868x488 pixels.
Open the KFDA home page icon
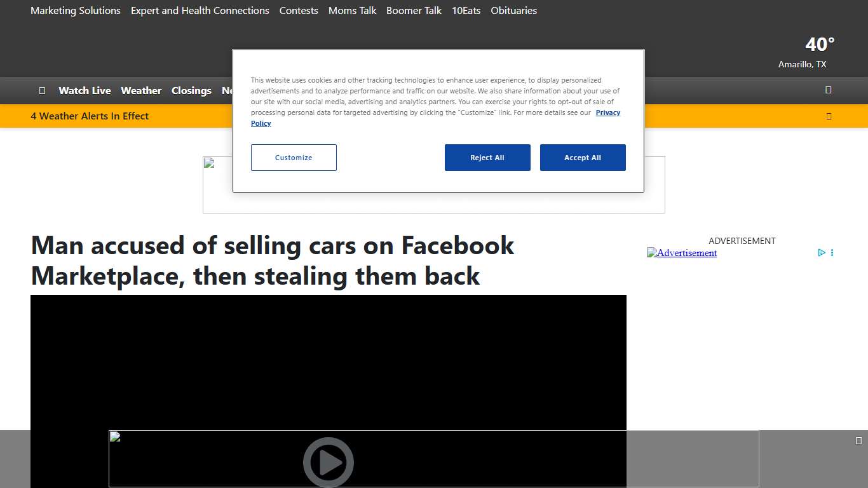43,90
